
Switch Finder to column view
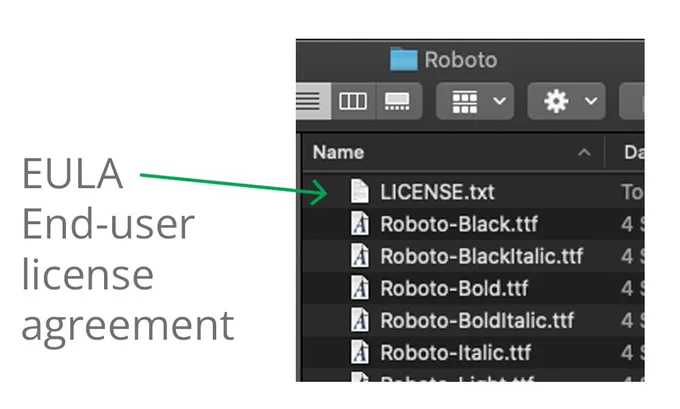[353, 101]
